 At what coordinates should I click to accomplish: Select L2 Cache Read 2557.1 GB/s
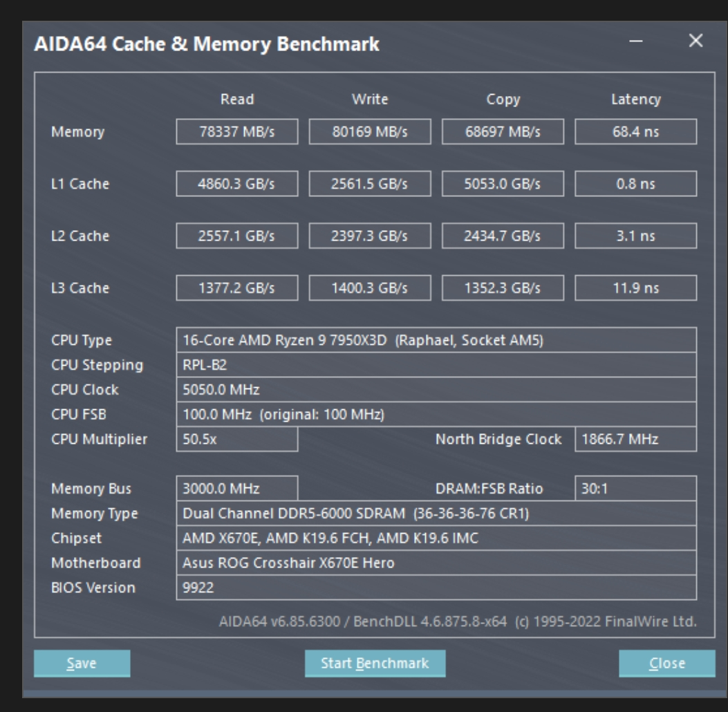pos(236,236)
